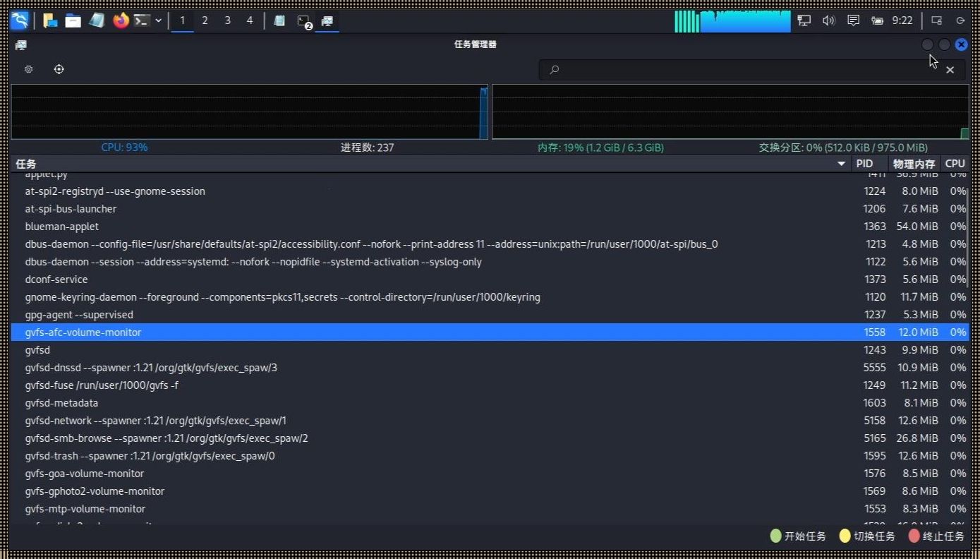Image resolution: width=980 pixels, height=559 pixels.
Task: Open the power manager battery icon
Action: pyautogui.click(x=877, y=20)
